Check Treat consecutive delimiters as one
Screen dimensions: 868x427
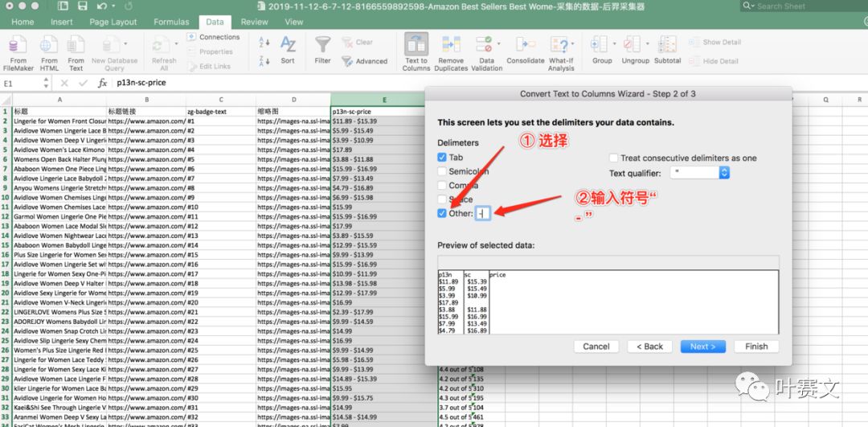(614, 158)
